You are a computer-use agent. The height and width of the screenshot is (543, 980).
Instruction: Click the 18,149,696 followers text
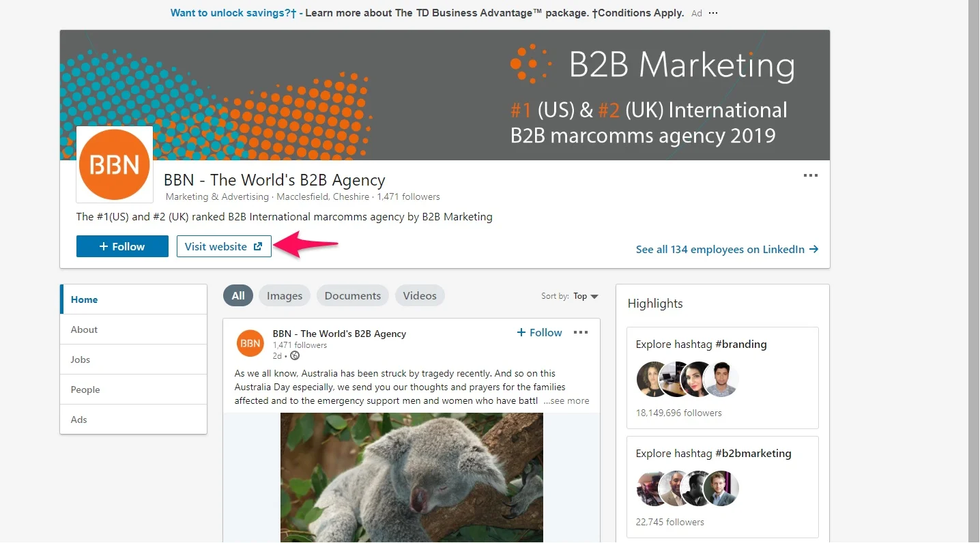click(678, 413)
